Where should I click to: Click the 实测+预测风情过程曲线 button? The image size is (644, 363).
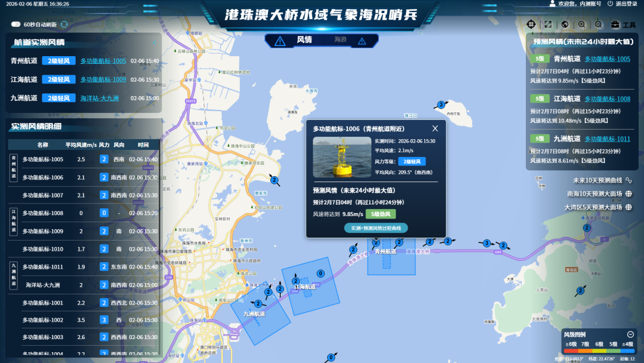[376, 227]
